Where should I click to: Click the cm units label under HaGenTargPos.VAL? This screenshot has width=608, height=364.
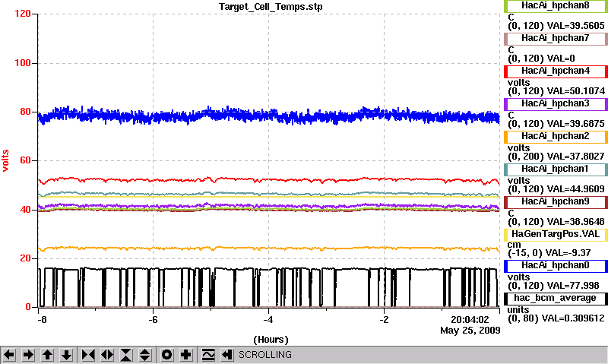(x=515, y=245)
